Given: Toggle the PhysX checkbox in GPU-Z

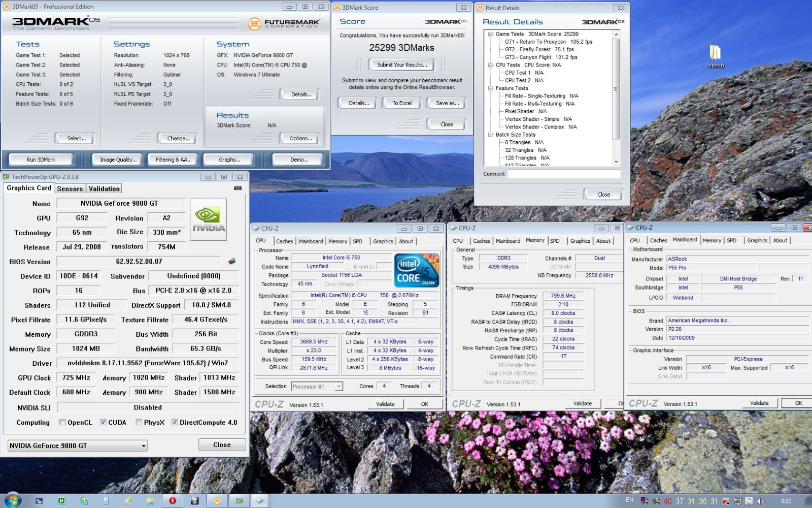Looking at the screenshot, I should [x=139, y=422].
